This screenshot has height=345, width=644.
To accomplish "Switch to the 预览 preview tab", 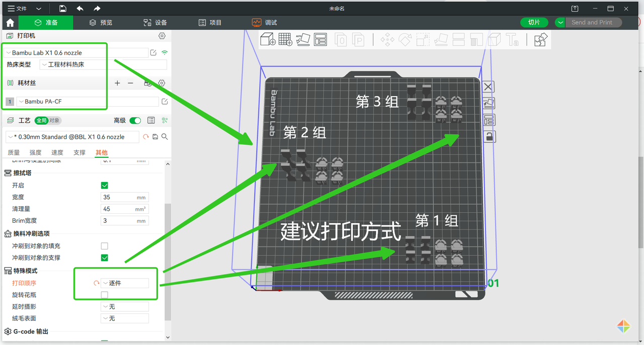I will [101, 23].
